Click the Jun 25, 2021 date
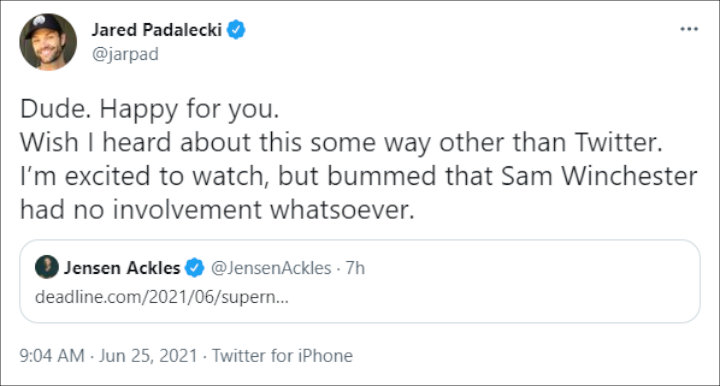 148,356
